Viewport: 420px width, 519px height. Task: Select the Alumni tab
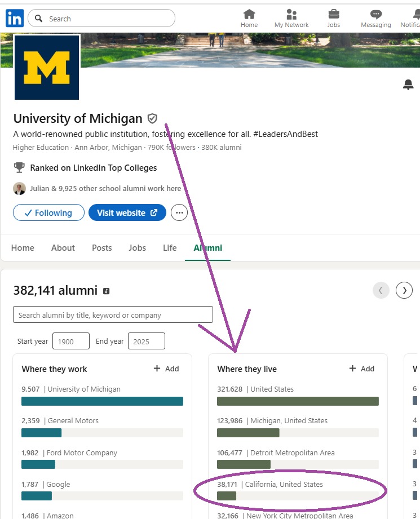coord(207,248)
